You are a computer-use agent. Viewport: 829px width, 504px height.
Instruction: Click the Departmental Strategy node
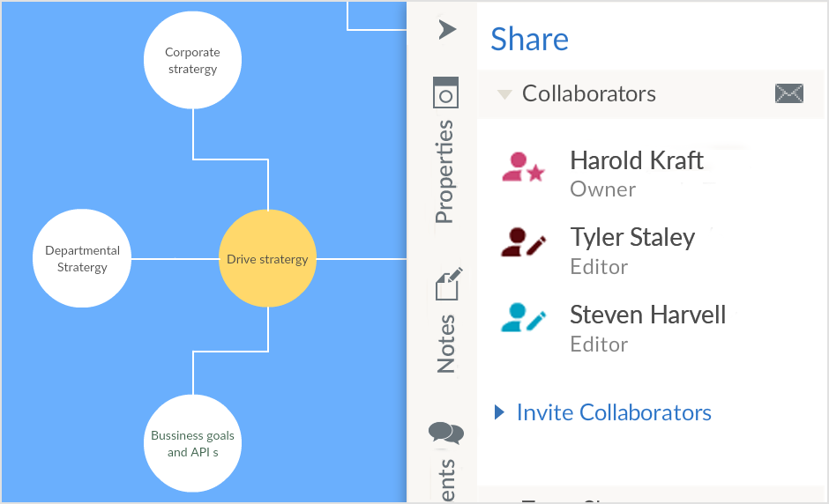pos(82,259)
